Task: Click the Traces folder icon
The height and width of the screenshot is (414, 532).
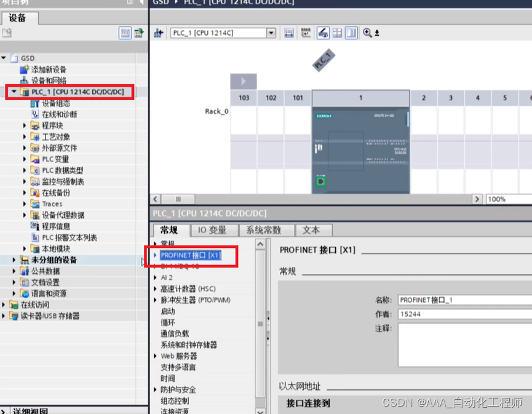Action: pos(35,204)
